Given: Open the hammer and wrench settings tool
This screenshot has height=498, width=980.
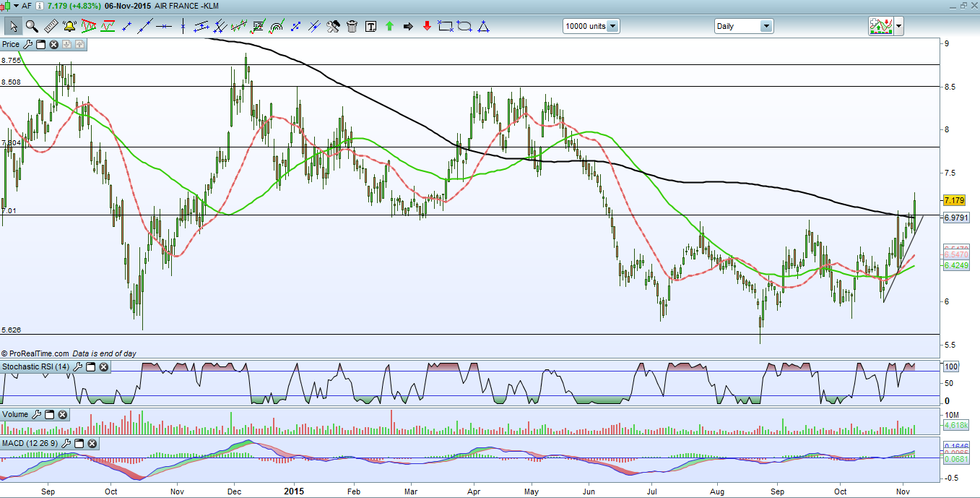Looking at the screenshot, I should (333, 27).
